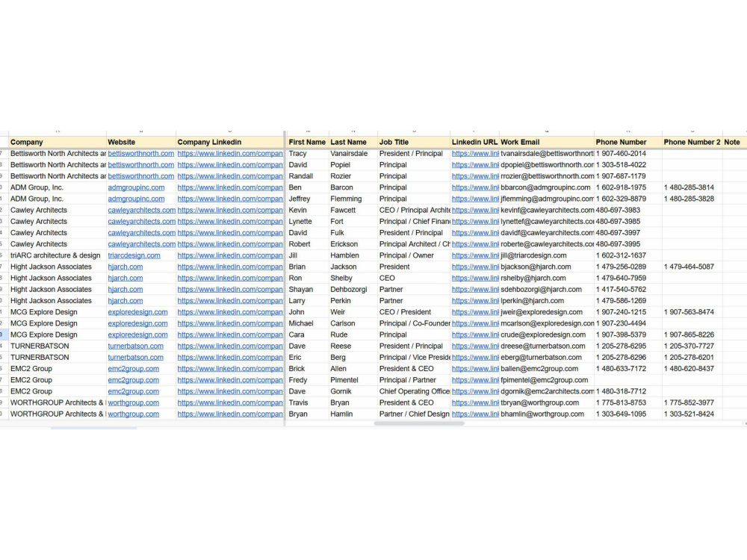This screenshot has height=560, width=747.
Task: Click the Erickson last name cell
Action: click(x=353, y=244)
